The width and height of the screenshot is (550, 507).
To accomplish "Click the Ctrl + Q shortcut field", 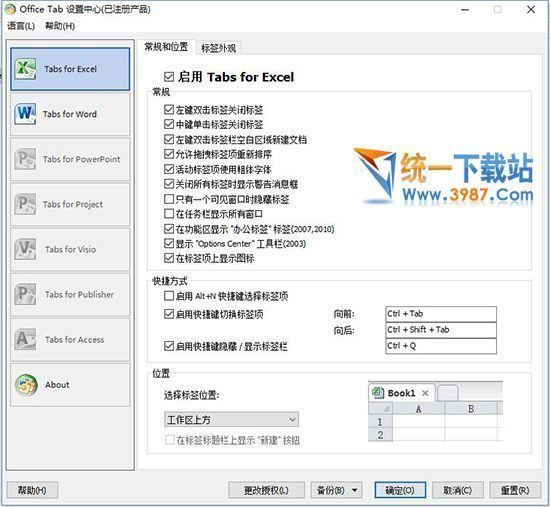I will [x=441, y=346].
